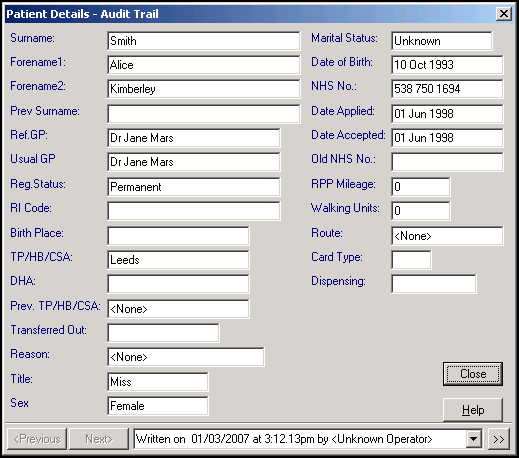This screenshot has height=458, width=519.
Task: Click the <Previous navigation button
Action: (37, 439)
